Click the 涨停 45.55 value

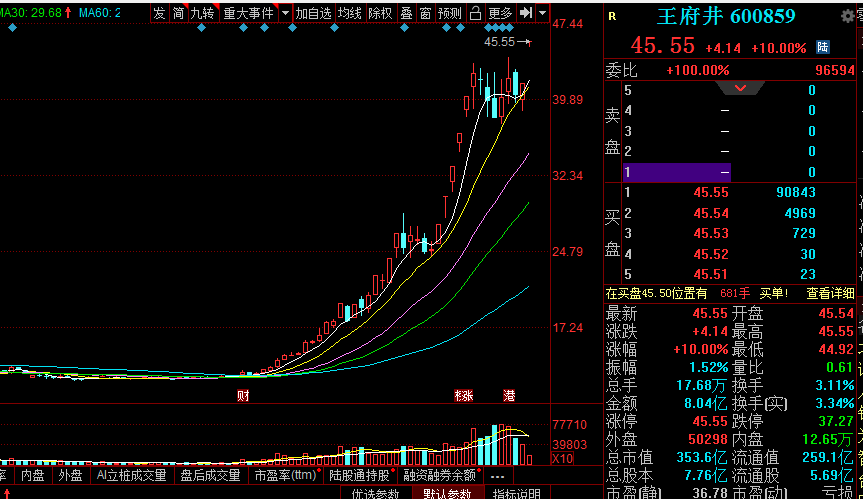[710, 421]
